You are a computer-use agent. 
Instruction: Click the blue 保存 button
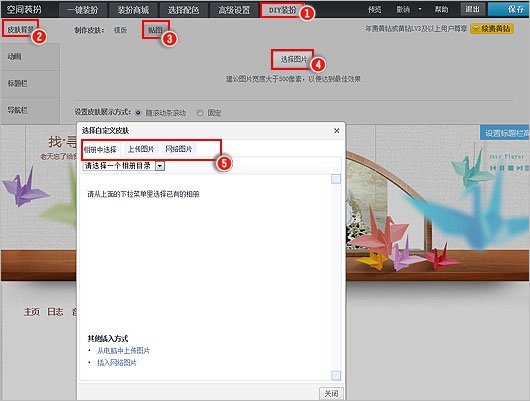click(x=509, y=9)
